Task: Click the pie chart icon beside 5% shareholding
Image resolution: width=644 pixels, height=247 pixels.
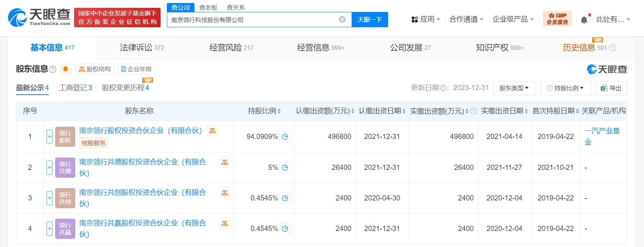Action: (285, 168)
